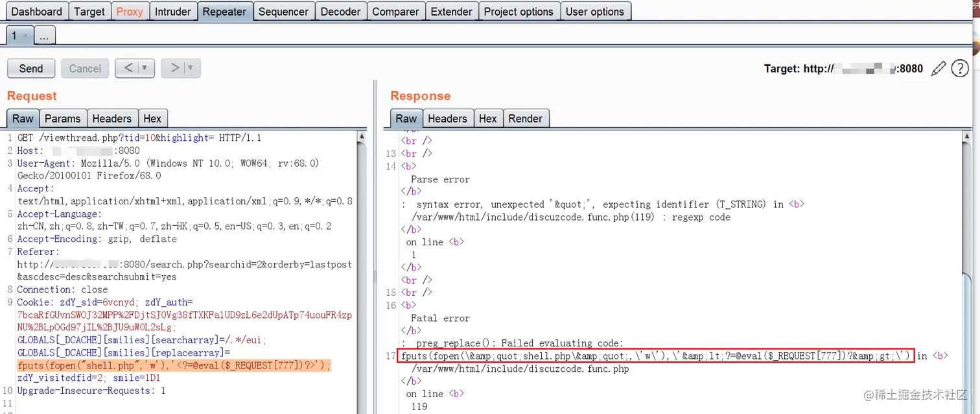
Task: Click the Connection: close line
Action: pyautogui.click(x=62, y=289)
